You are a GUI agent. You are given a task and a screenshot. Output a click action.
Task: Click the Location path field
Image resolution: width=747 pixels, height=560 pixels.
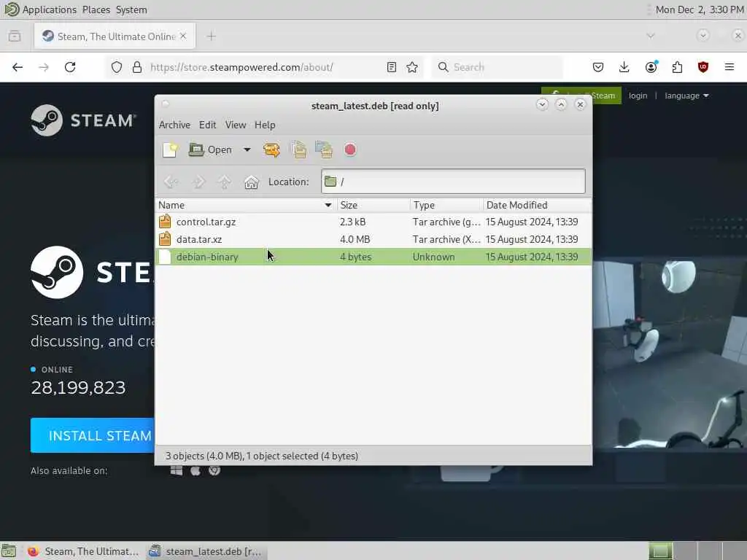tap(453, 182)
